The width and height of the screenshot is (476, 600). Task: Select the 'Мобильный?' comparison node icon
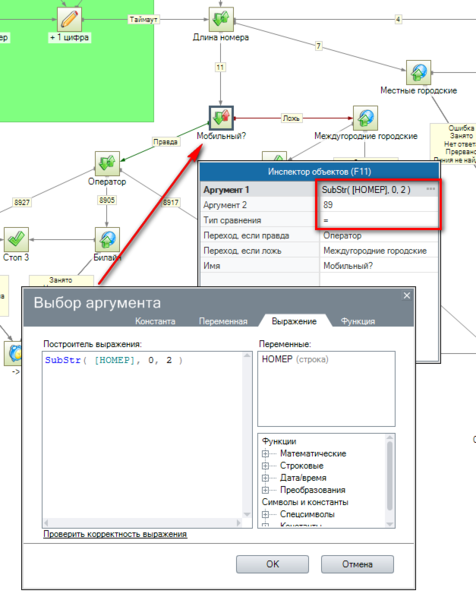click(221, 118)
